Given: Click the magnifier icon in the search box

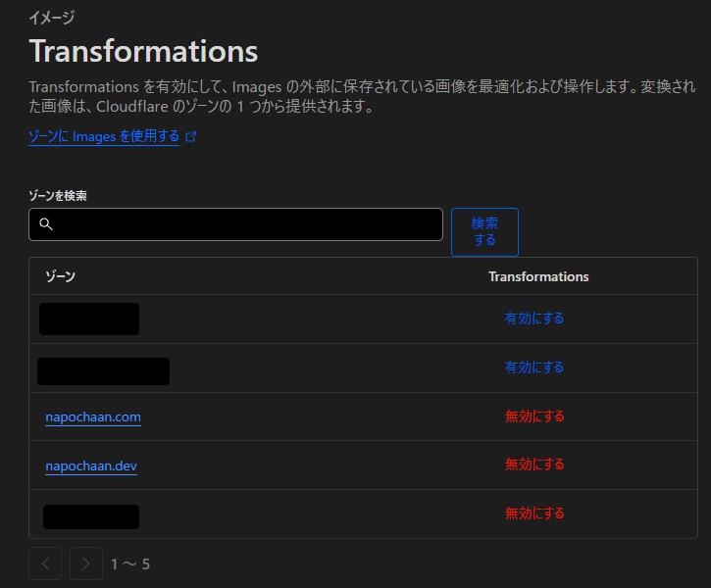Looking at the screenshot, I should point(46,223).
